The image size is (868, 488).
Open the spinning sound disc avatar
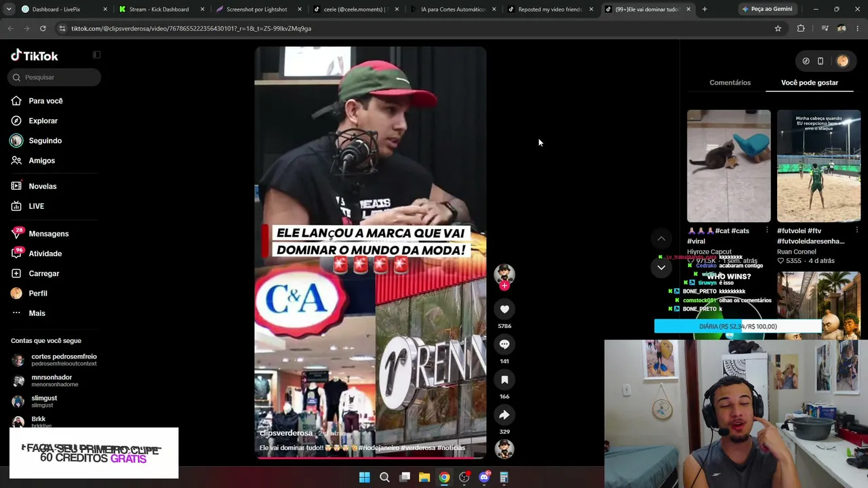pyautogui.click(x=505, y=448)
